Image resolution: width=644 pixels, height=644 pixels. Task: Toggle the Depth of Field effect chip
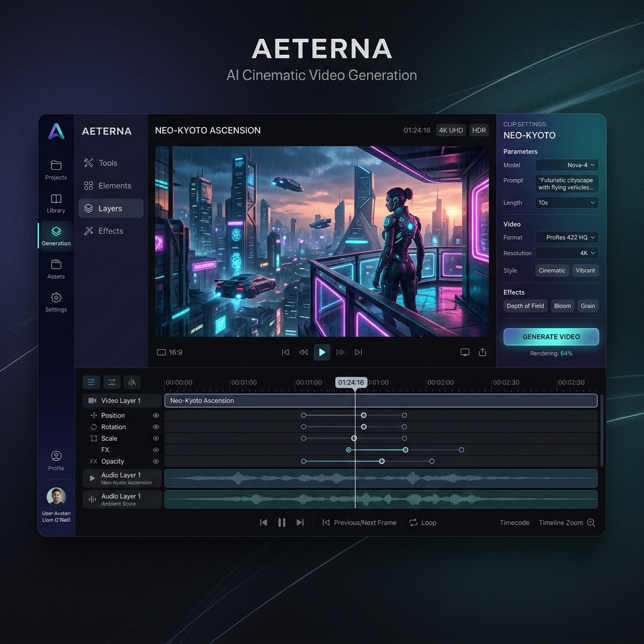(525, 306)
